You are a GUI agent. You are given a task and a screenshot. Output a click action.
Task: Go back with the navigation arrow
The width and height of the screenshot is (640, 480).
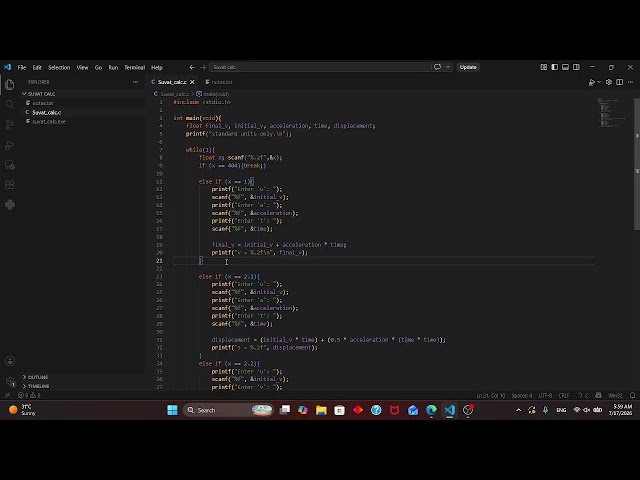pos(192,67)
